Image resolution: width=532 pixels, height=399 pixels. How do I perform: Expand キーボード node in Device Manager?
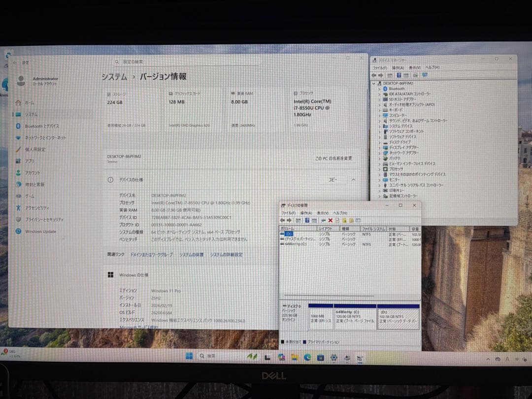(379, 110)
